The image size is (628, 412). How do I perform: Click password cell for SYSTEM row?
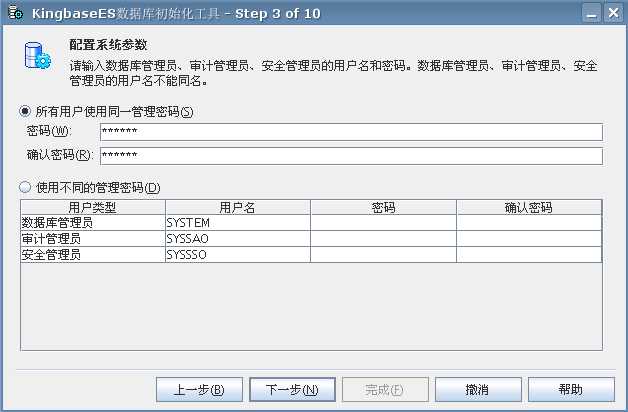383,223
